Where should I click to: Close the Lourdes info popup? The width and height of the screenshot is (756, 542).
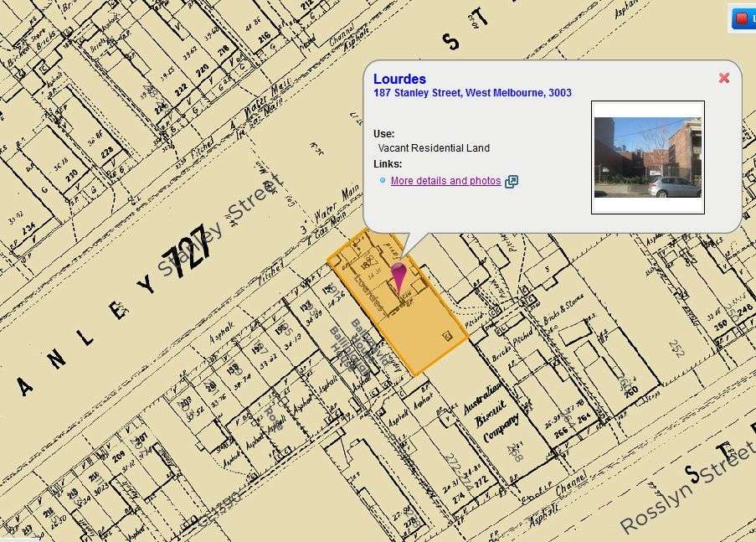pyautogui.click(x=724, y=78)
